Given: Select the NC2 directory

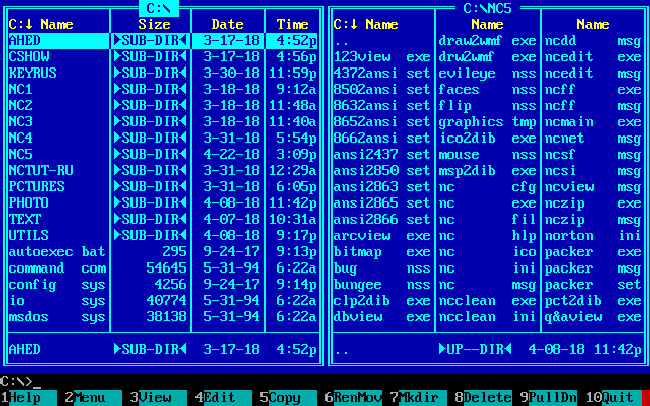Looking at the screenshot, I should click(163, 105).
